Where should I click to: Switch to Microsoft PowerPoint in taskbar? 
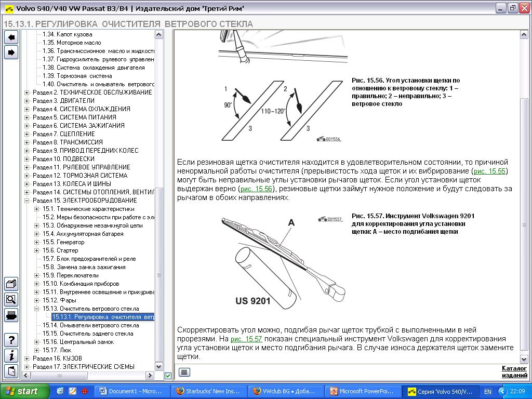click(x=363, y=391)
